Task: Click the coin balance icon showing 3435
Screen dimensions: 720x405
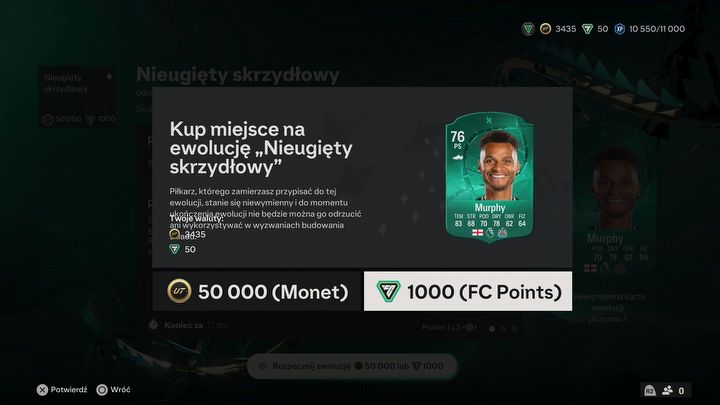Action: (545, 29)
